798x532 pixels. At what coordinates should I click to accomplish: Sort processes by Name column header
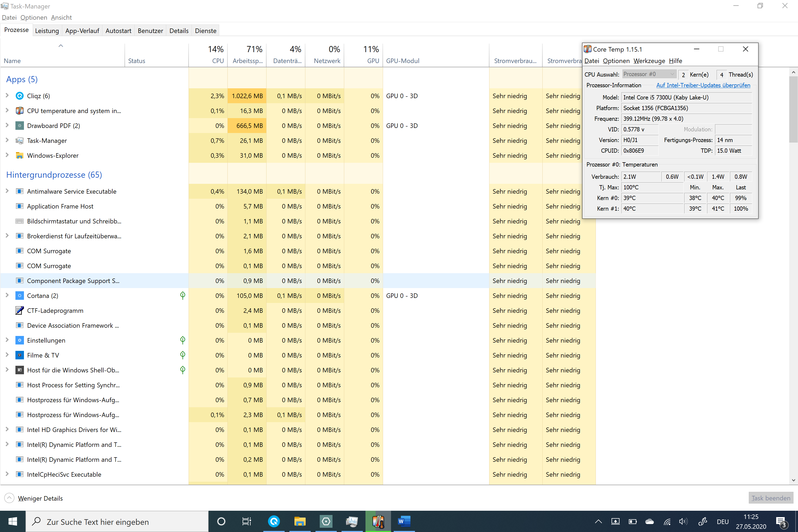63,55
